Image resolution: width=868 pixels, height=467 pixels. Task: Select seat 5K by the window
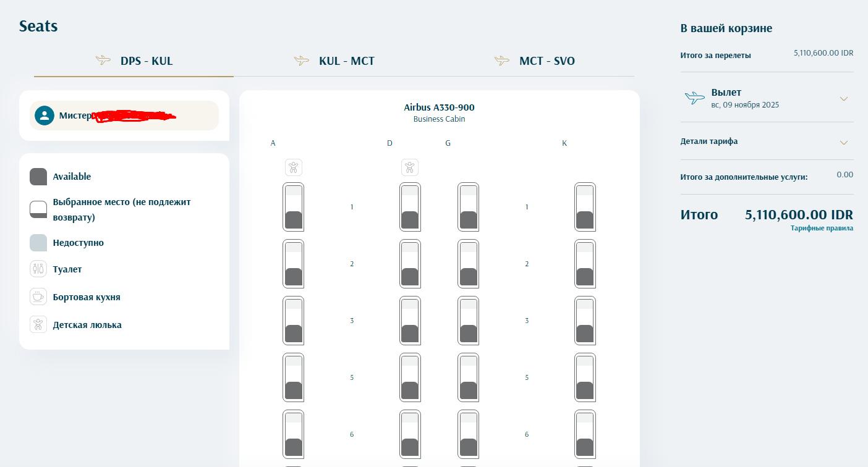coord(585,377)
